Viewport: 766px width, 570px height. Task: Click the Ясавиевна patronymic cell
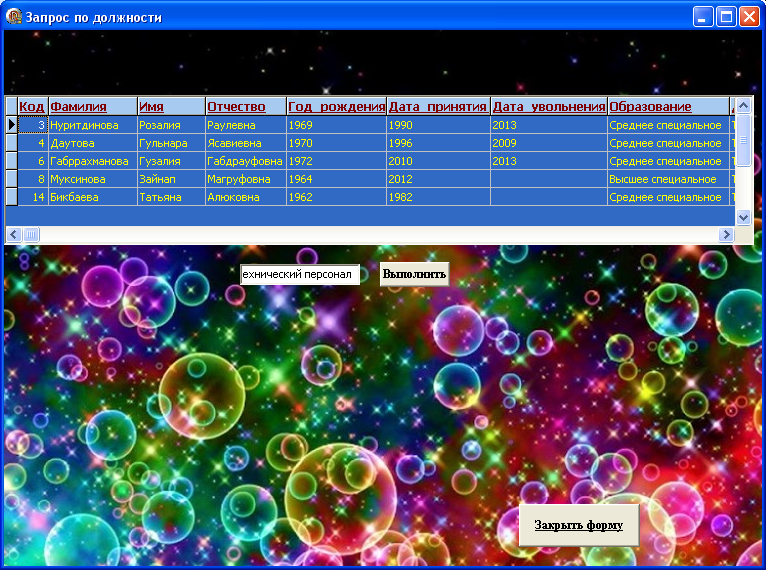[x=246, y=143]
